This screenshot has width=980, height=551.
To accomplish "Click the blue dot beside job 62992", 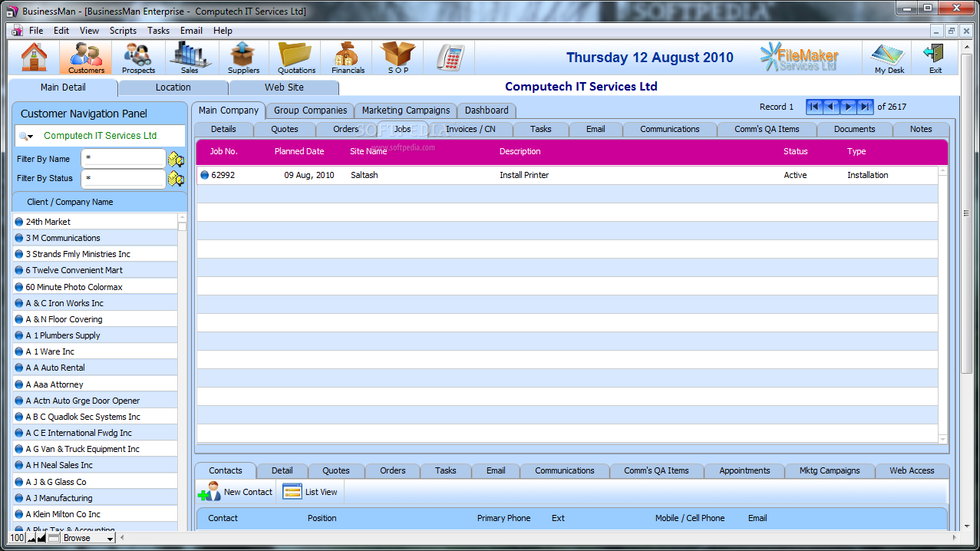I will pos(205,175).
